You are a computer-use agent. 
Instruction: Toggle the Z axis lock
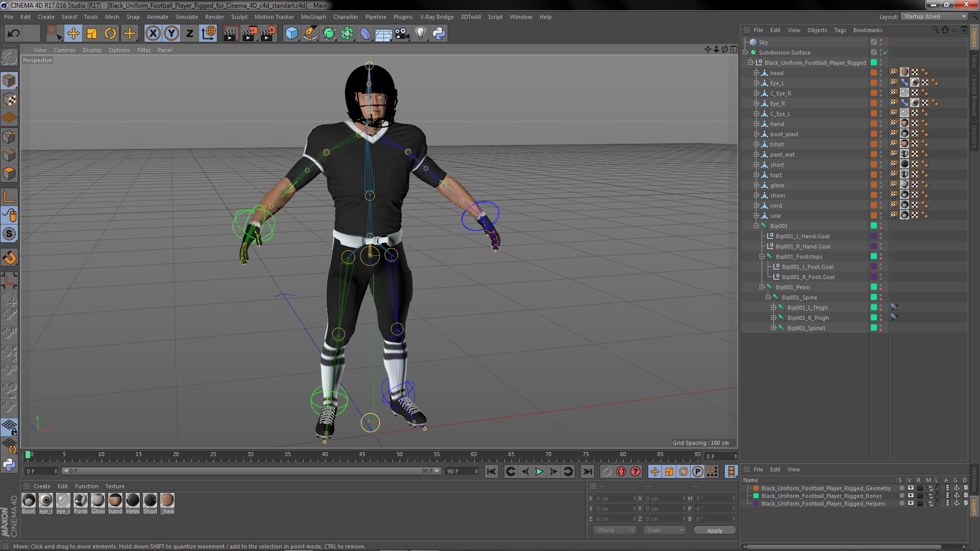190,34
